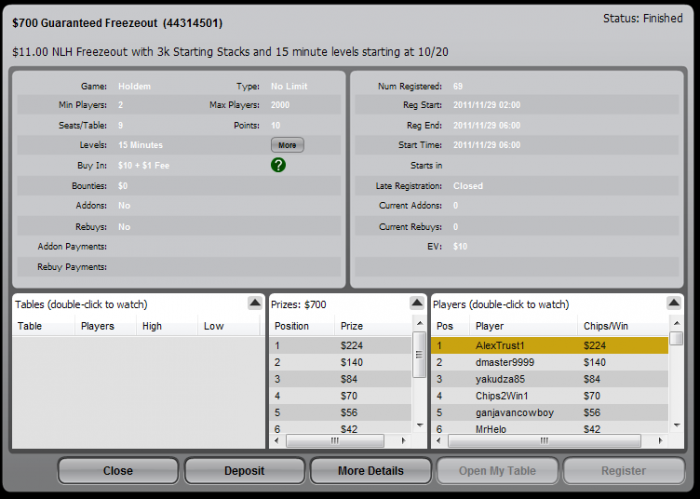Select the $84 third place prize row
This screenshot has width=700, height=499.
(x=340, y=379)
